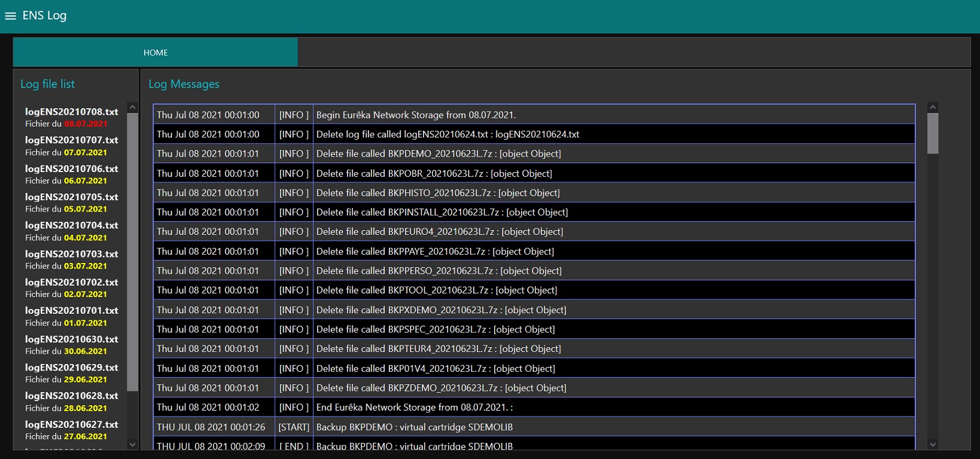Click the Delete BKPDEMO_20210623L.7z log row
The width and height of the screenshot is (980, 459).
pos(534,154)
